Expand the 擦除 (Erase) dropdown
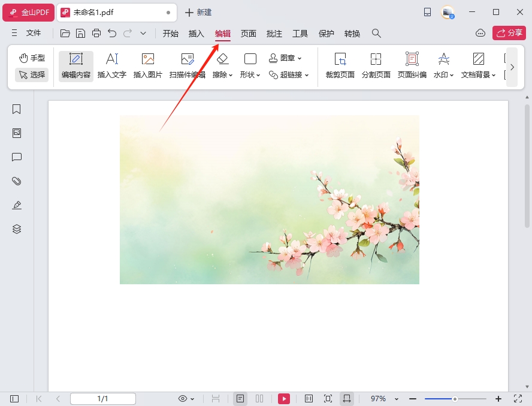 pyautogui.click(x=223, y=66)
